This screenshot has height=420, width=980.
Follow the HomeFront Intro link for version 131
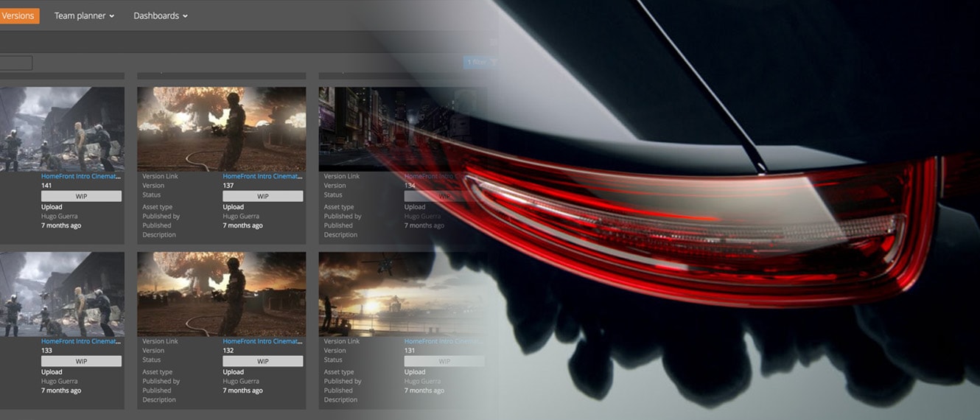click(x=444, y=341)
